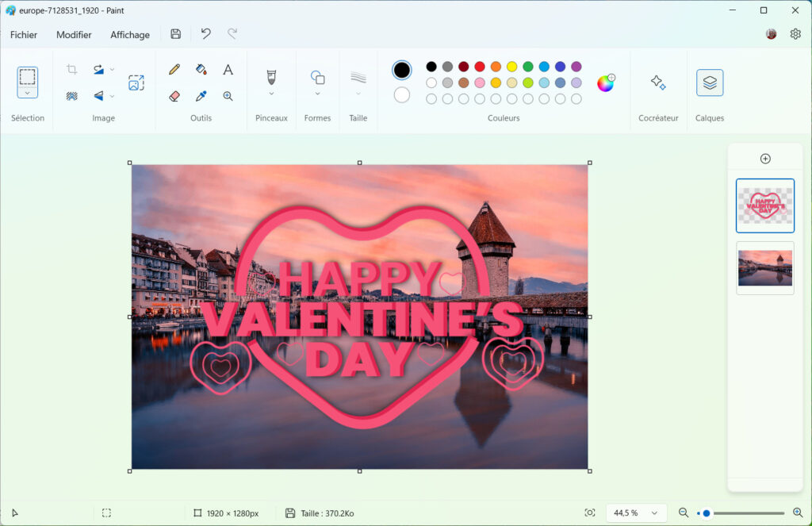
Task: Click the Taille line thickness icon
Action: pos(358,78)
